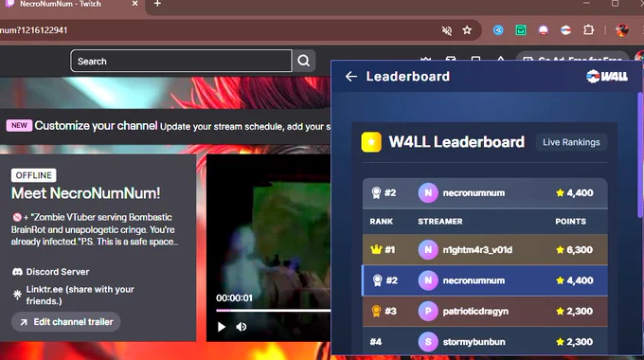Click the RANK column header
The image size is (644, 360).
(x=381, y=222)
